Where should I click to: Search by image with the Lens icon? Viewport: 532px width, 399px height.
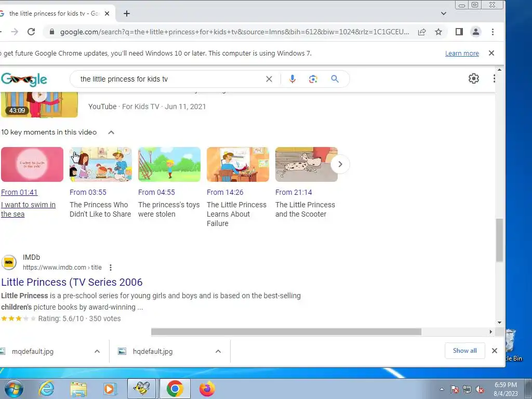point(313,79)
